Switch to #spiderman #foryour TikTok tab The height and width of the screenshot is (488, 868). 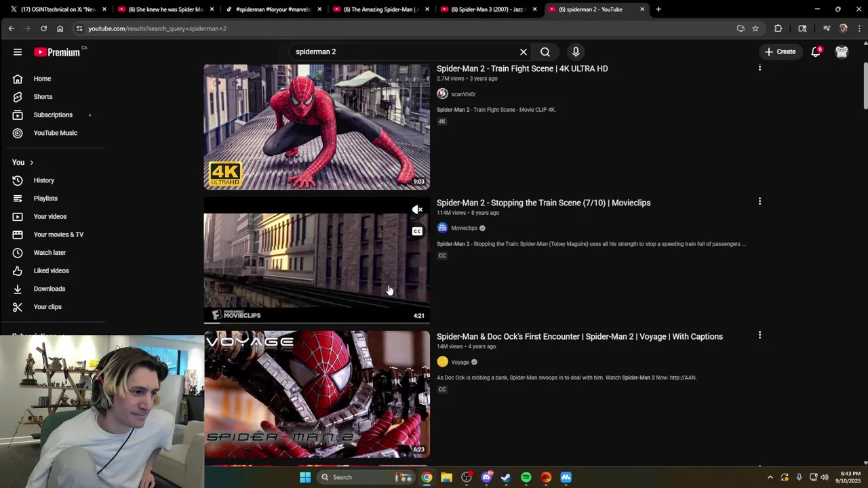coord(273,9)
